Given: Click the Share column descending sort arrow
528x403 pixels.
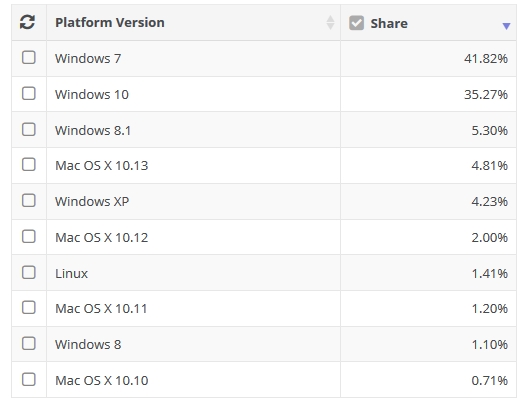Looking at the screenshot, I should [x=506, y=26].
